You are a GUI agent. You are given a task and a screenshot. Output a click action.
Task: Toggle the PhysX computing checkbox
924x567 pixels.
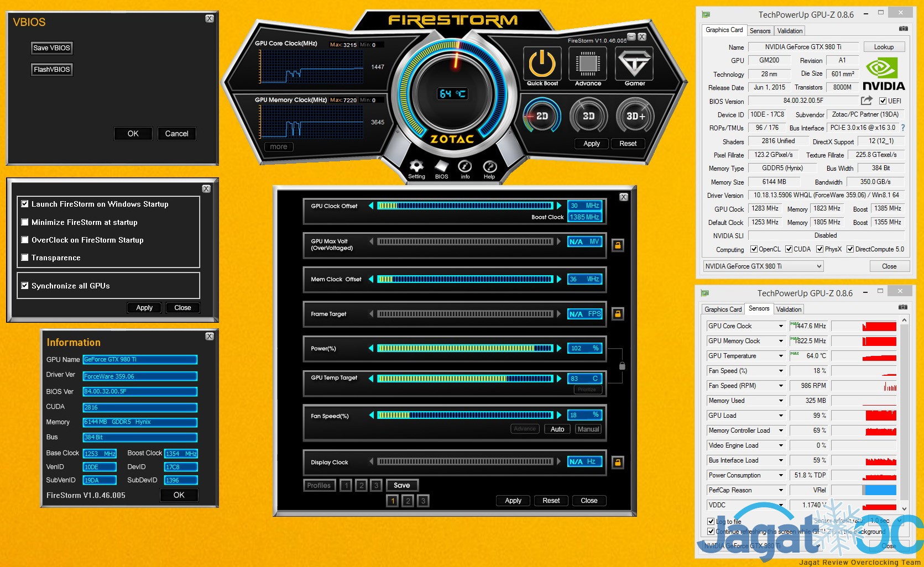tap(820, 249)
